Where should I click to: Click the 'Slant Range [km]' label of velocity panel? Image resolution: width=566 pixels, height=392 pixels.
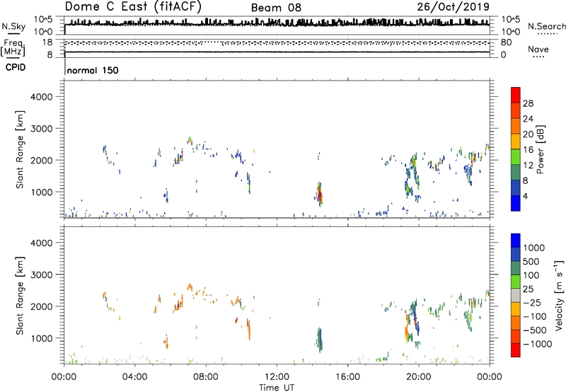tap(20, 296)
